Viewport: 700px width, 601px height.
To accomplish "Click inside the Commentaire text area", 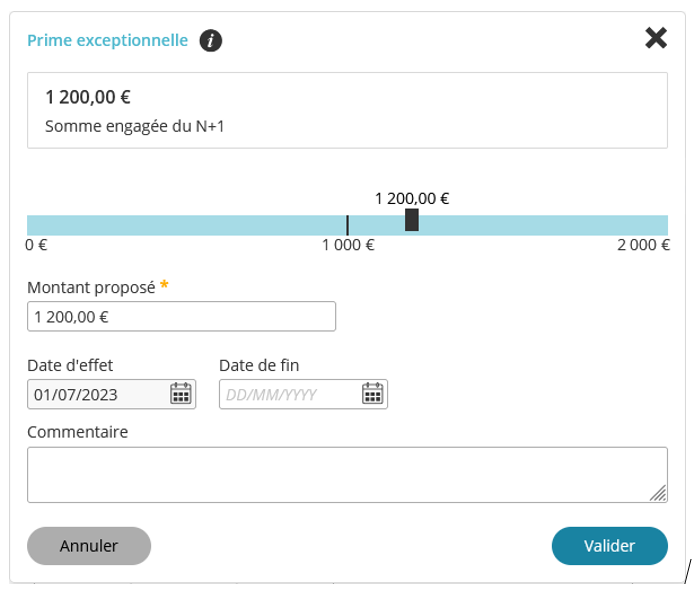I will coord(340,474).
